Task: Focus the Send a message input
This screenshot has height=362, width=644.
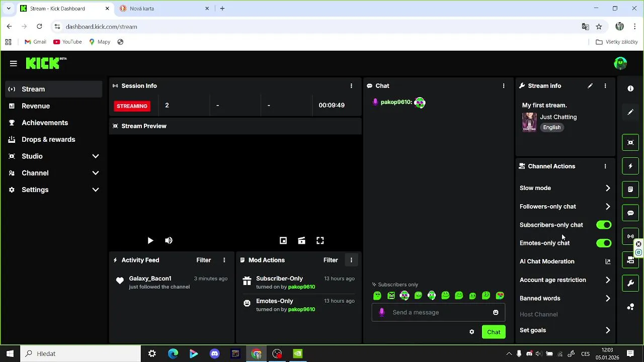Action: (438, 312)
